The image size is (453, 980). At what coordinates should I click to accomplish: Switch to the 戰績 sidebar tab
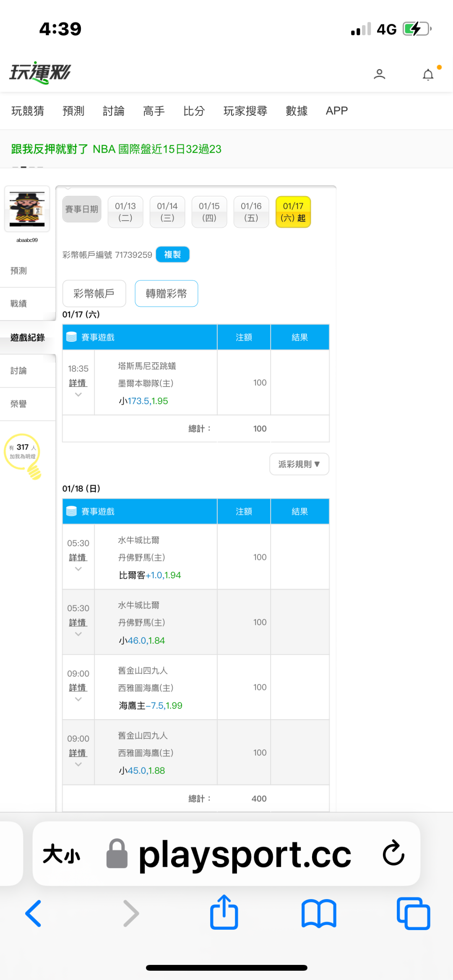(x=19, y=304)
